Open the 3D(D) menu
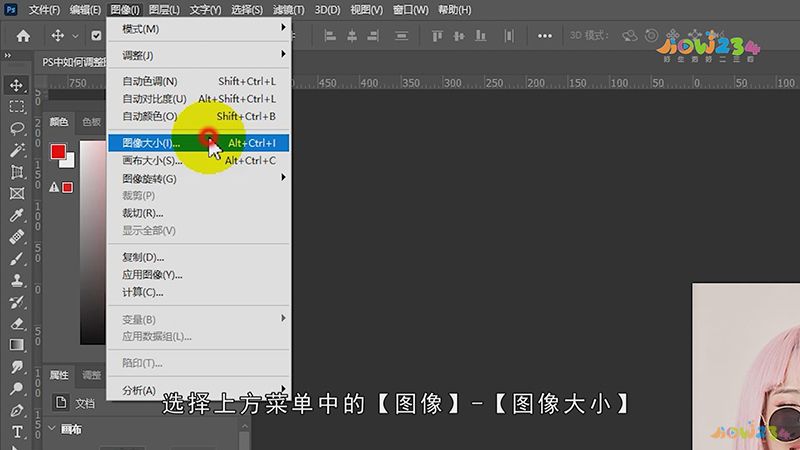 point(327,10)
